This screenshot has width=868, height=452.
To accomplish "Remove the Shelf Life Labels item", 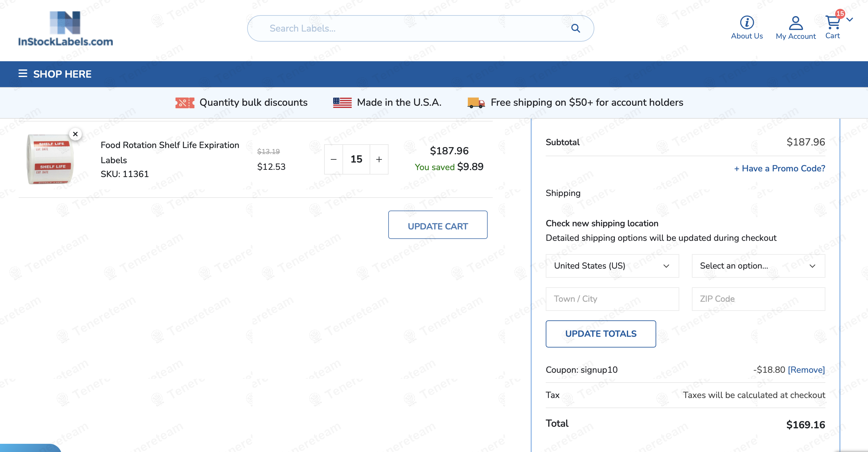I will point(75,134).
